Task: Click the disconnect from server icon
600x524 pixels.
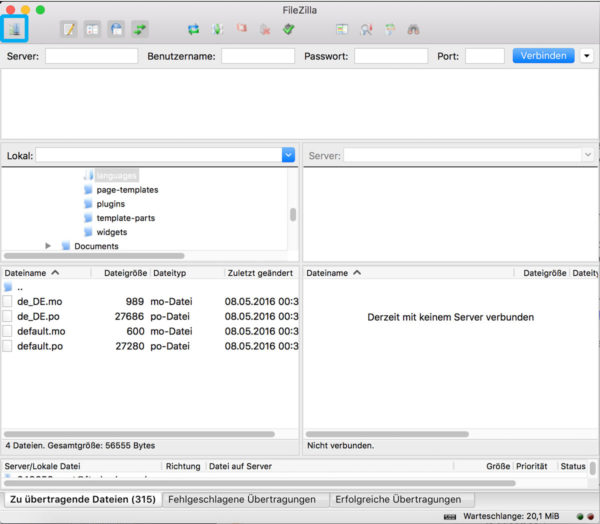Action: pos(265,29)
